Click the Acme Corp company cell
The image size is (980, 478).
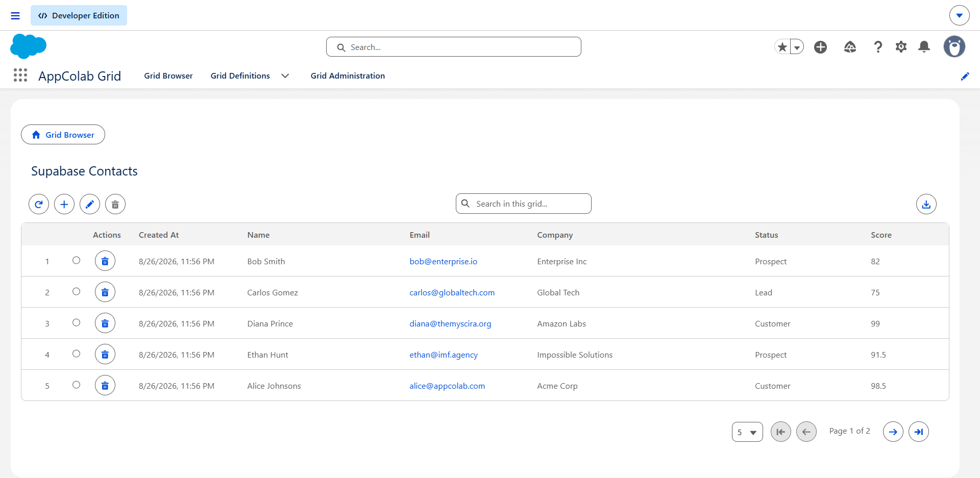(557, 386)
